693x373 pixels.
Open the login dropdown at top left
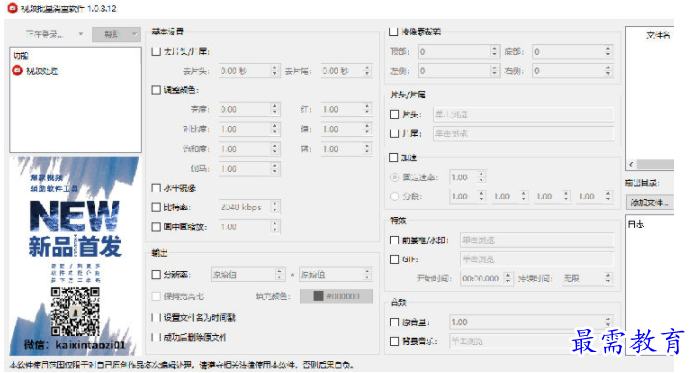tap(53, 34)
